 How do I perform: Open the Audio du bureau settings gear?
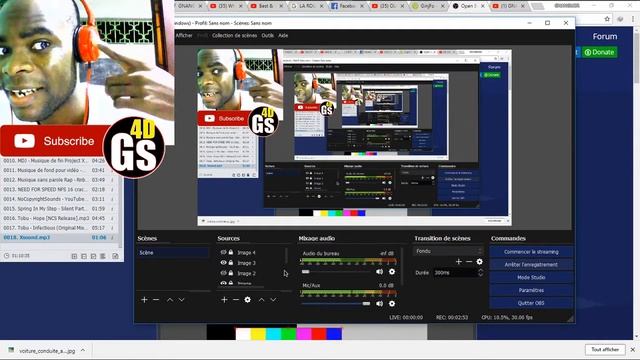coord(392,272)
